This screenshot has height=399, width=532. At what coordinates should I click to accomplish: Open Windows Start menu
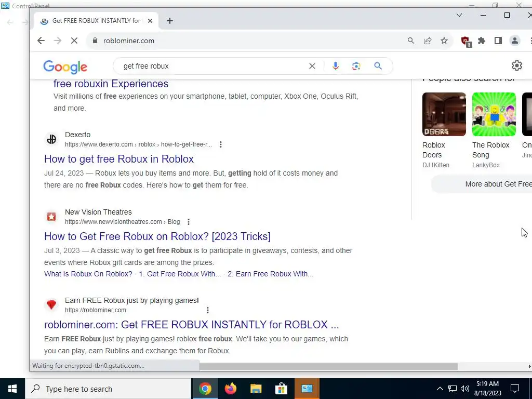pyautogui.click(x=12, y=389)
